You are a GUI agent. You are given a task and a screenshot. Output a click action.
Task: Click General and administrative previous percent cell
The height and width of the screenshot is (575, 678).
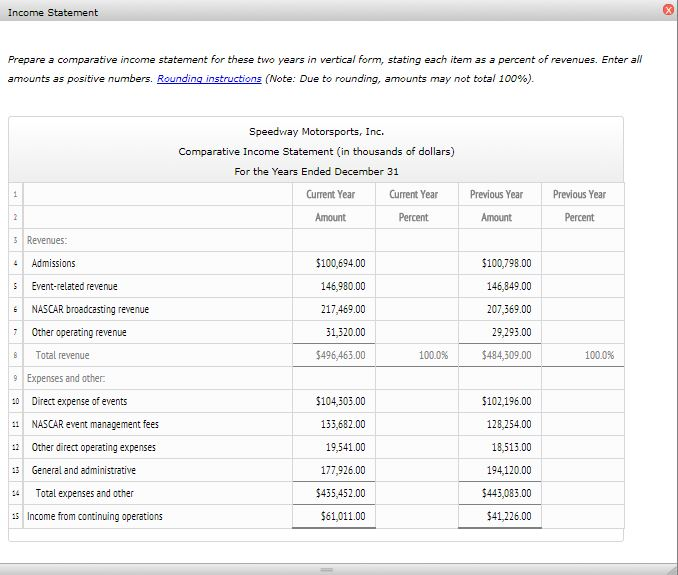click(x=582, y=470)
